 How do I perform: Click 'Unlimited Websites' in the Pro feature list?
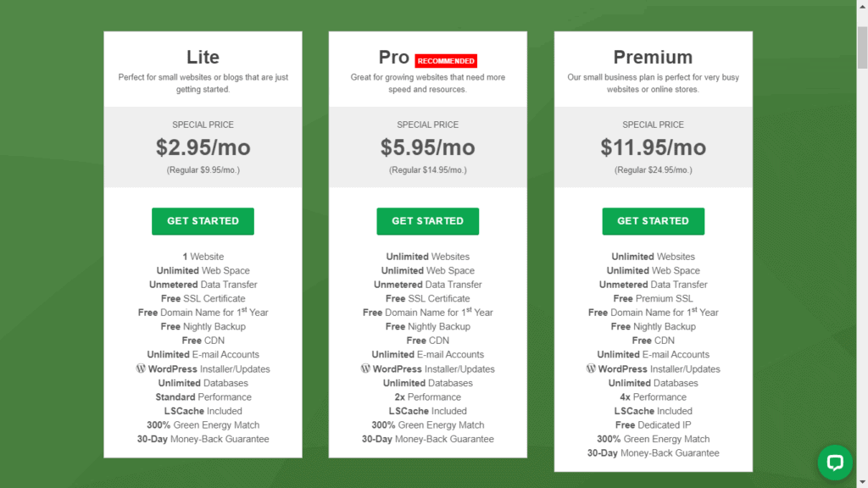427,256
